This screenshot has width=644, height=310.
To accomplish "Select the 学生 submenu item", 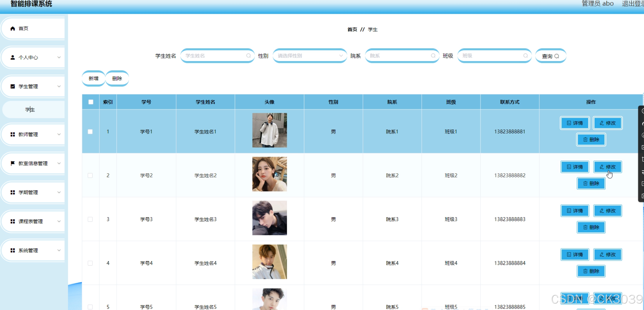I will pos(30,109).
